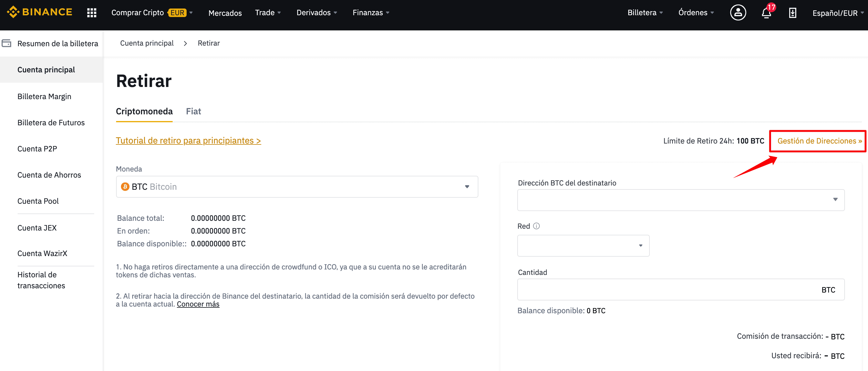Viewport: 868px width, 371px height.
Task: Expand the Órdenes menu
Action: coord(696,12)
